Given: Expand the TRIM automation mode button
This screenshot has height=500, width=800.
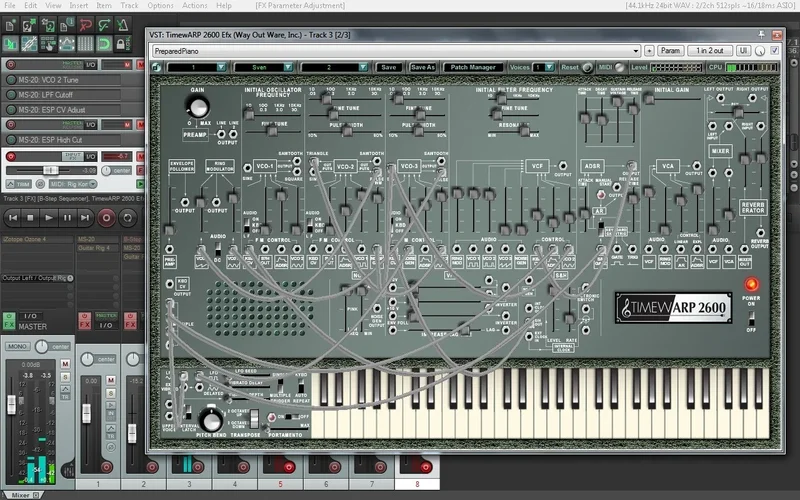Looking at the screenshot, I should click(x=18, y=184).
